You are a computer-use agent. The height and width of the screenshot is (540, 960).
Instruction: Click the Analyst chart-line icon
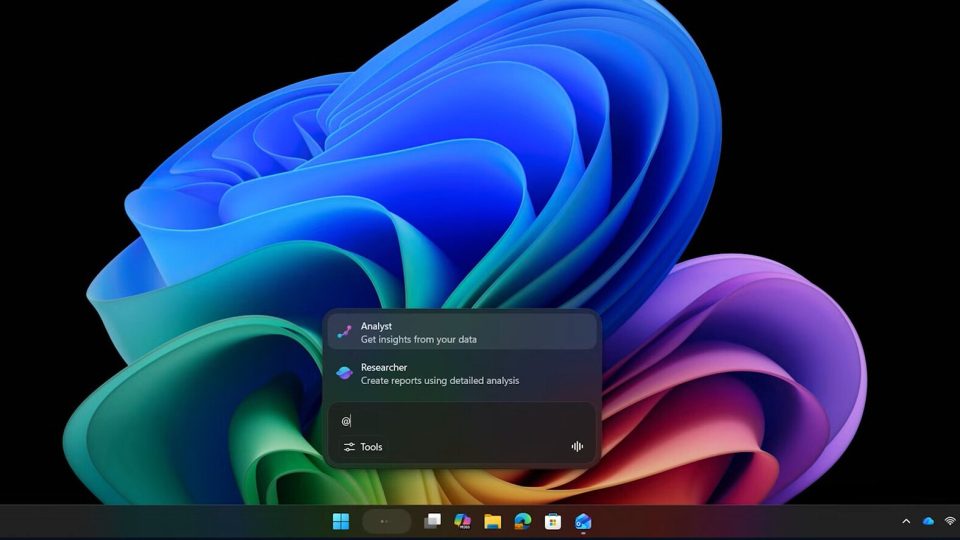click(344, 333)
